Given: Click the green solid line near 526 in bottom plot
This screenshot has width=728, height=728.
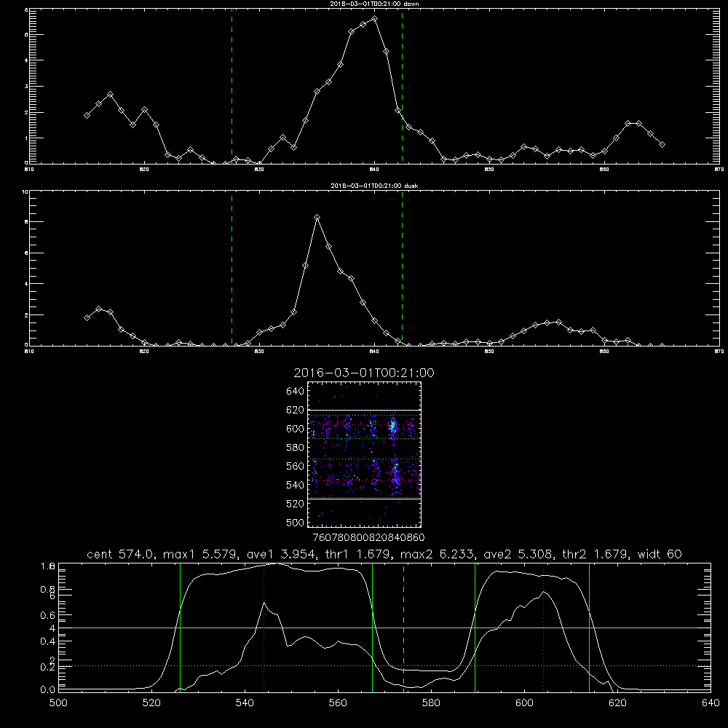Looking at the screenshot, I should point(180,627).
